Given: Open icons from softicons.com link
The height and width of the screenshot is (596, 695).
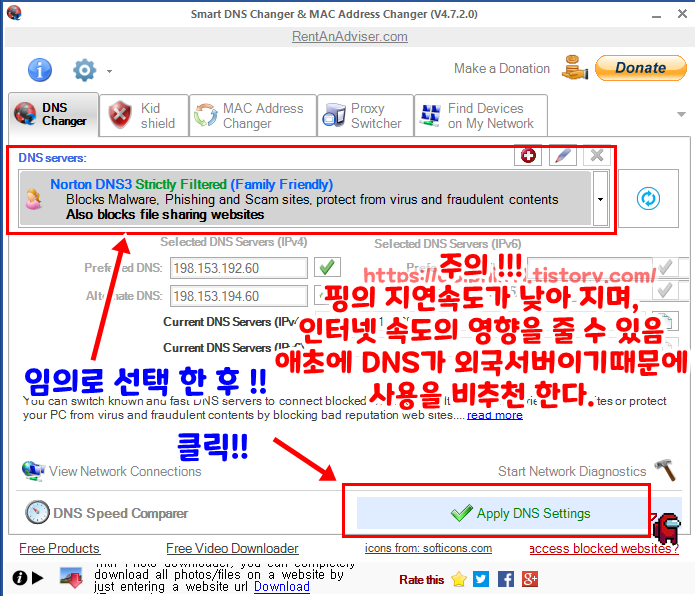Looking at the screenshot, I should [x=428, y=548].
